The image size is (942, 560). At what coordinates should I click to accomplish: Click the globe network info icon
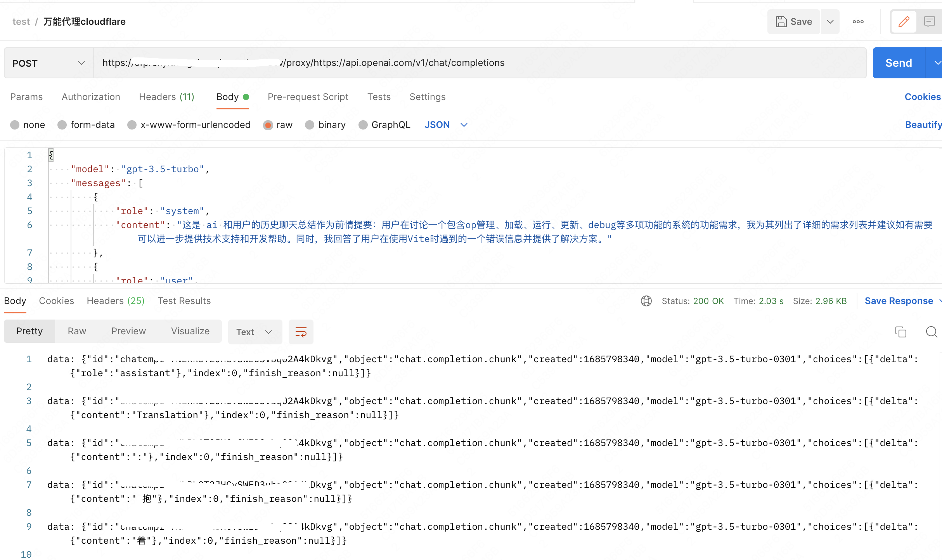click(646, 301)
